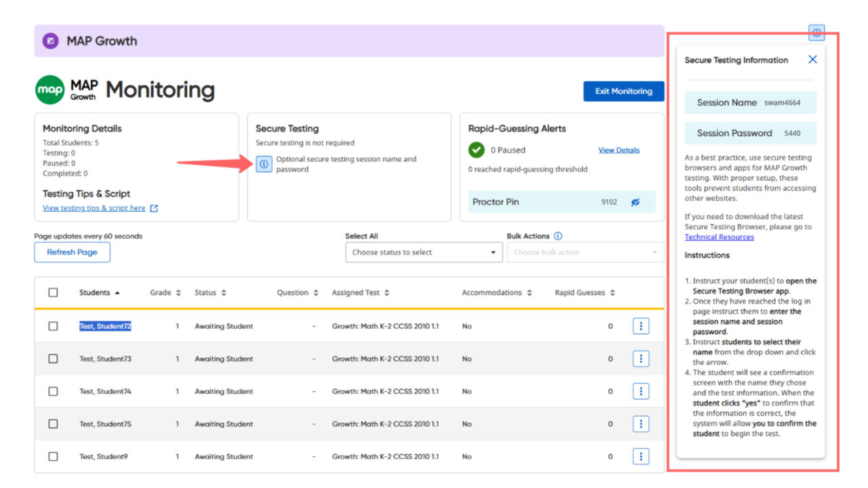
Task: Click the Session Password value 5440
Action: tap(792, 134)
